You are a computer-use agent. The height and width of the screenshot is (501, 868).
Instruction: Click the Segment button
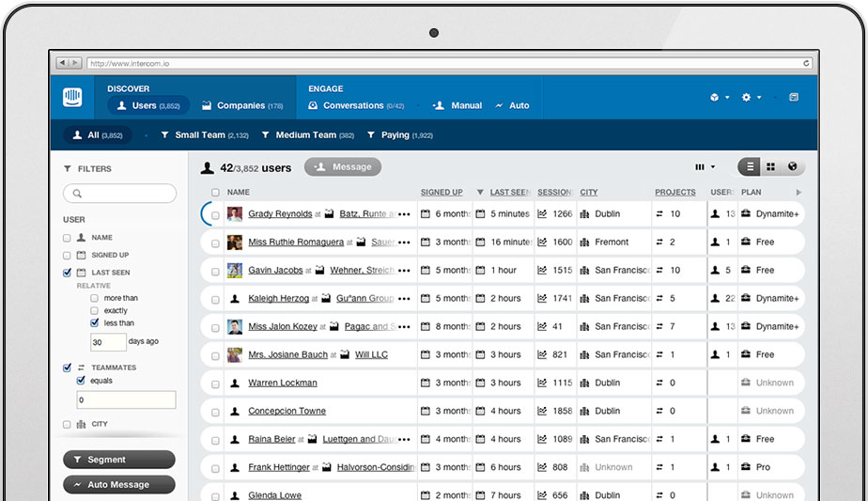[119, 460]
